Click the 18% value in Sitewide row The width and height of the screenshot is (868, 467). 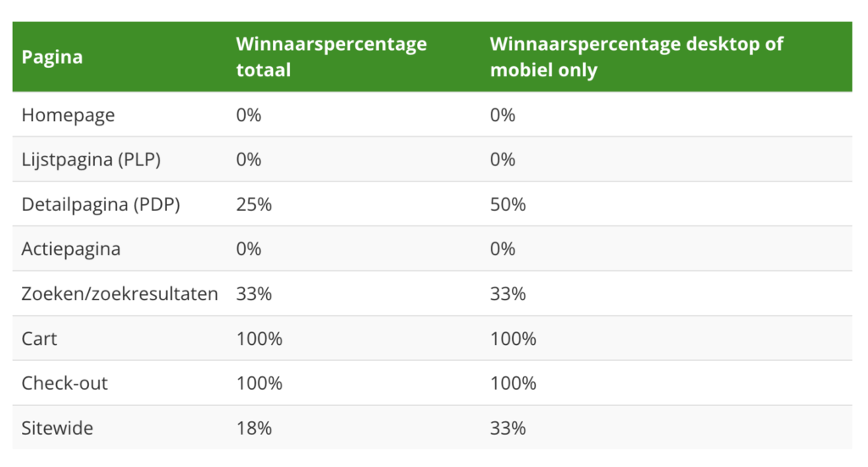[253, 428]
